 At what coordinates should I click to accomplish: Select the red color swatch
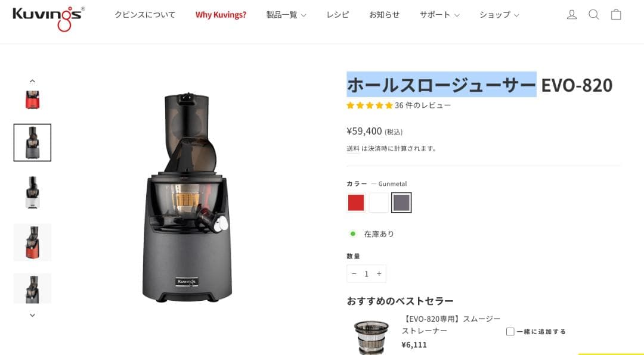pyautogui.click(x=356, y=203)
